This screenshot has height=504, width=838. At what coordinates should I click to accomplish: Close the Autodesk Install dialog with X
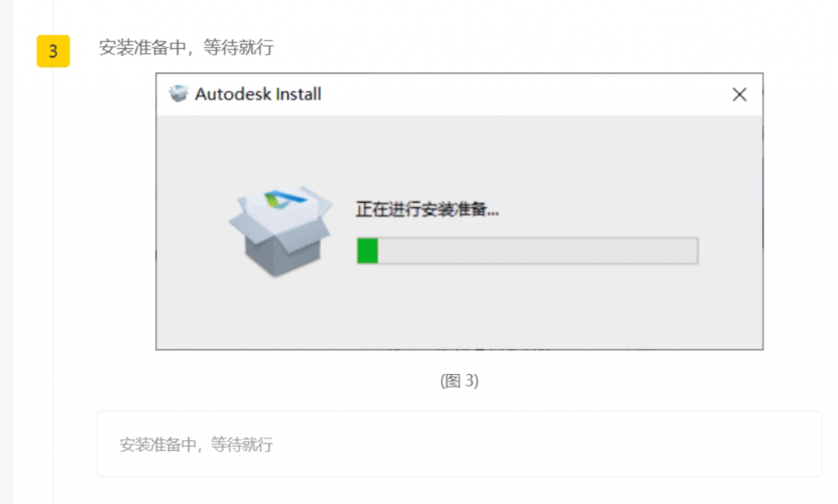(739, 95)
